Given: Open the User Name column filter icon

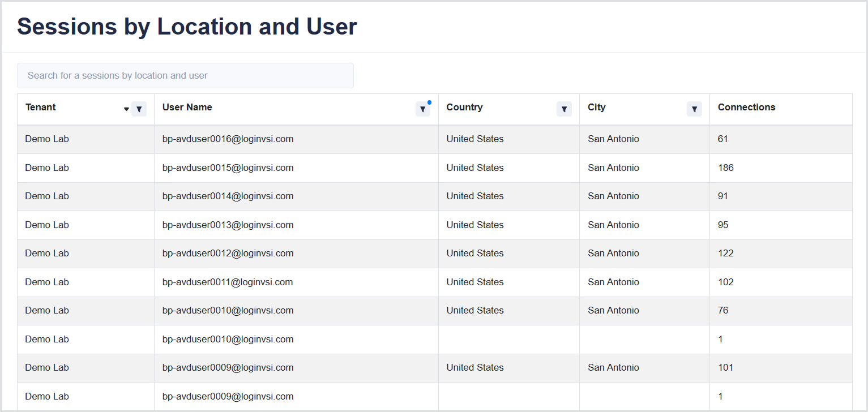Looking at the screenshot, I should tap(423, 109).
